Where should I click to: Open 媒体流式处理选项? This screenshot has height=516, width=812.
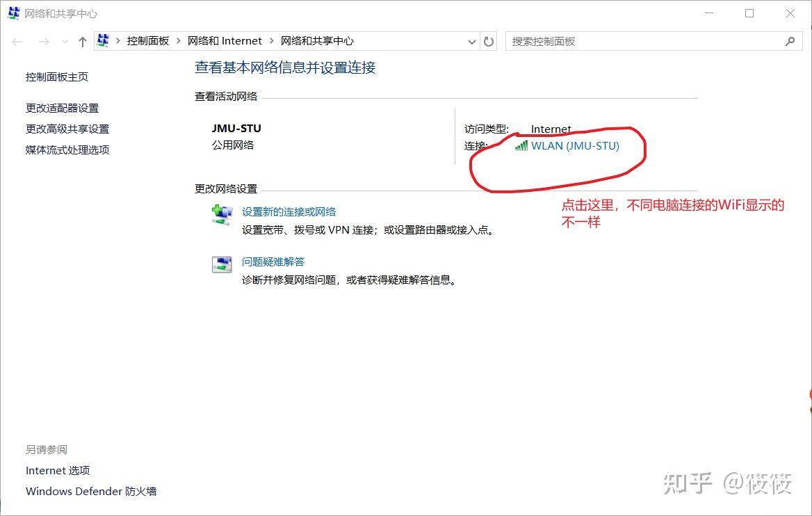click(67, 150)
